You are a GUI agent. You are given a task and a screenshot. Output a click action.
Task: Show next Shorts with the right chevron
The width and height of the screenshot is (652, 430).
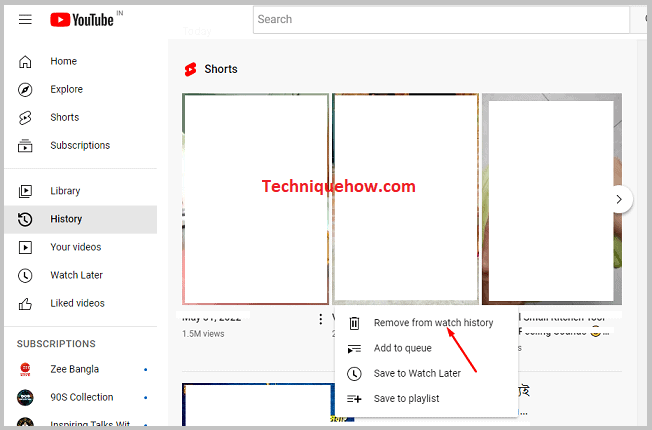(619, 199)
